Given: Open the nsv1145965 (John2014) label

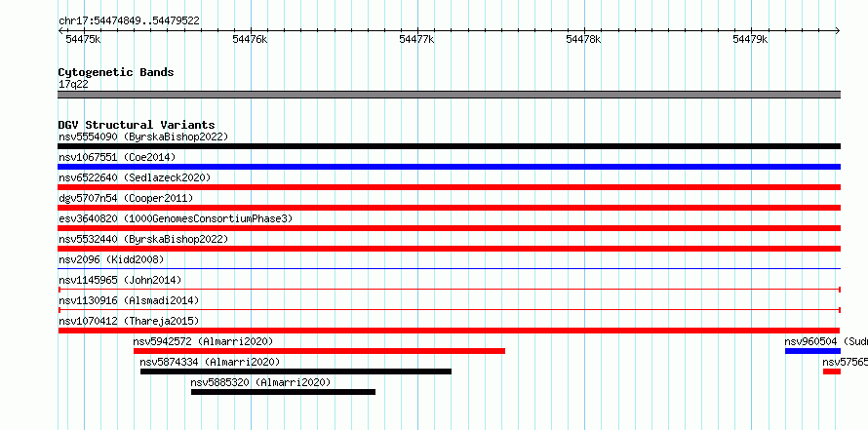Looking at the screenshot, I should pyautogui.click(x=120, y=280).
